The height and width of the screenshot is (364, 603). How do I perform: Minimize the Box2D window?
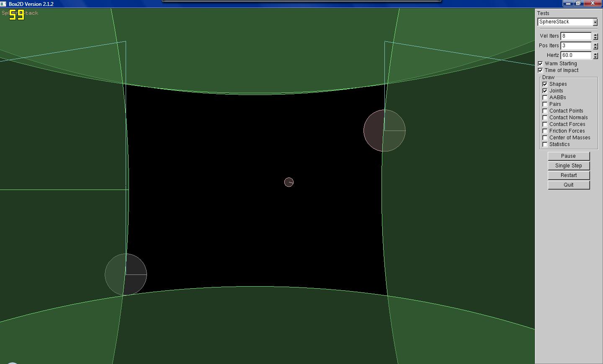pos(568,3)
